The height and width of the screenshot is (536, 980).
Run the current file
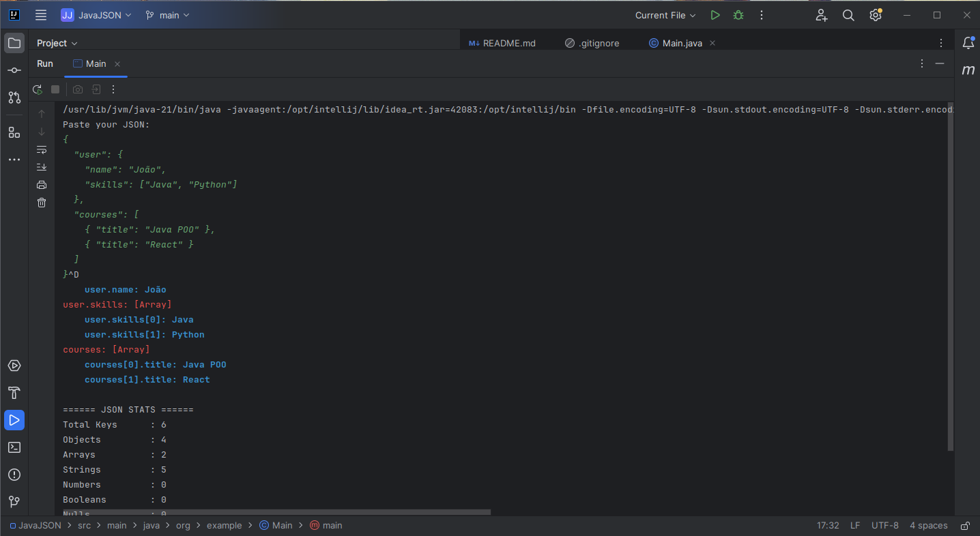(x=715, y=15)
